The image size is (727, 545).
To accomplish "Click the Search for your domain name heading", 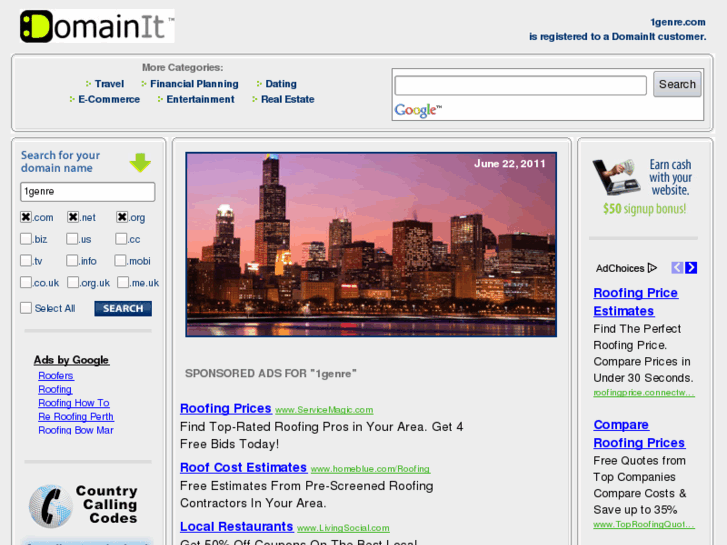I will 60,161.
